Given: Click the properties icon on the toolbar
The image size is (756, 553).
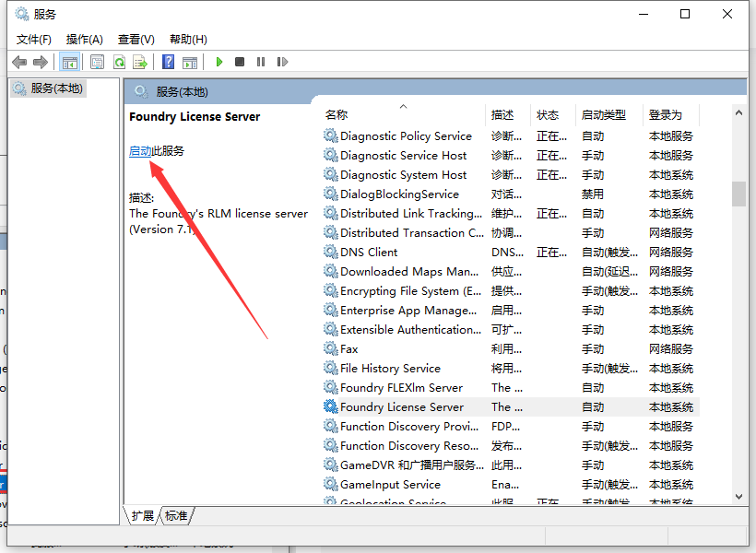Looking at the screenshot, I should click(96, 62).
